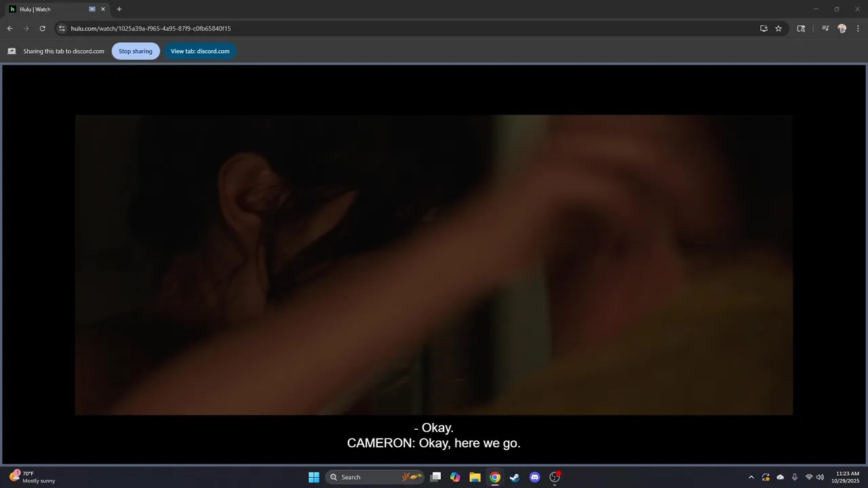Click the caption line 'CAMERON: Okay, here we go.'
The image size is (868, 488).
click(434, 443)
